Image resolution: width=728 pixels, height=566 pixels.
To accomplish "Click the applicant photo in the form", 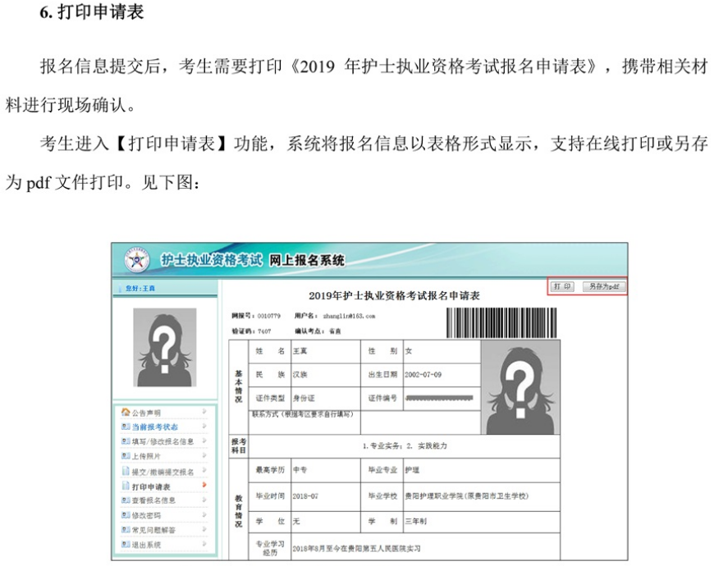I will coord(518,386).
